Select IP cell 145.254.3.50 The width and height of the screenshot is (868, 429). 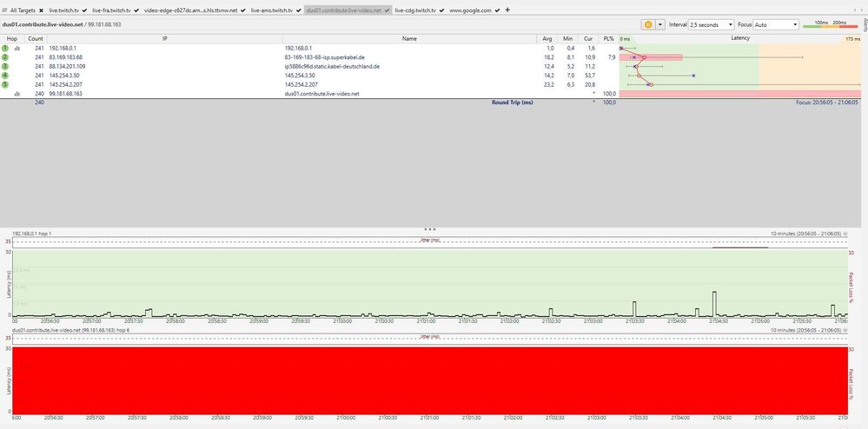[63, 76]
